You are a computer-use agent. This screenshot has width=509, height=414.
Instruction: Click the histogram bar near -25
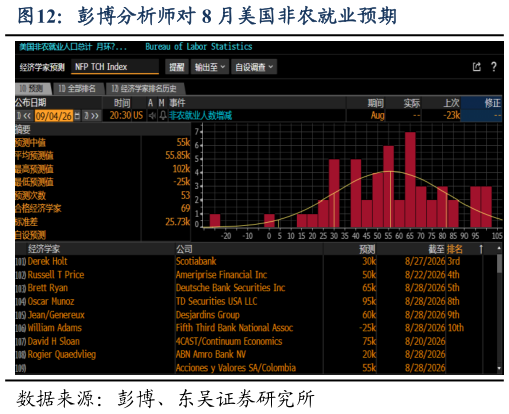click(215, 221)
